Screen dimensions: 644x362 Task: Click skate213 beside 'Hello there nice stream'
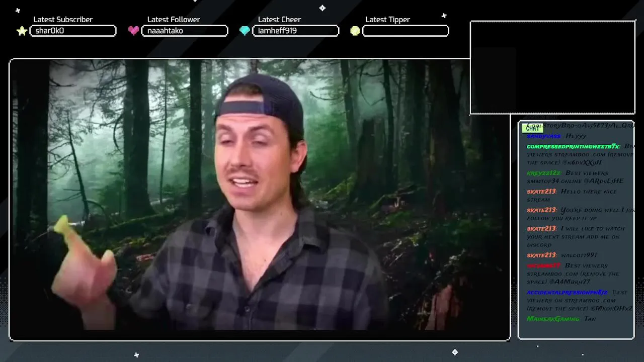tap(541, 192)
